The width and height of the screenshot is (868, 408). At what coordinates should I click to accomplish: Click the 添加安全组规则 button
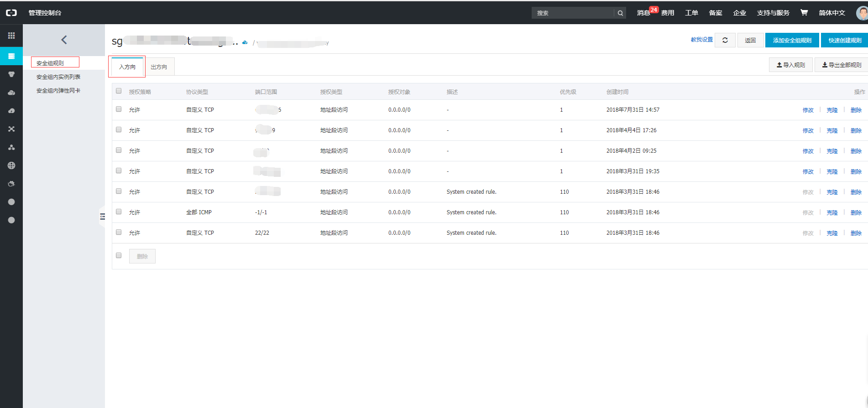coord(792,40)
